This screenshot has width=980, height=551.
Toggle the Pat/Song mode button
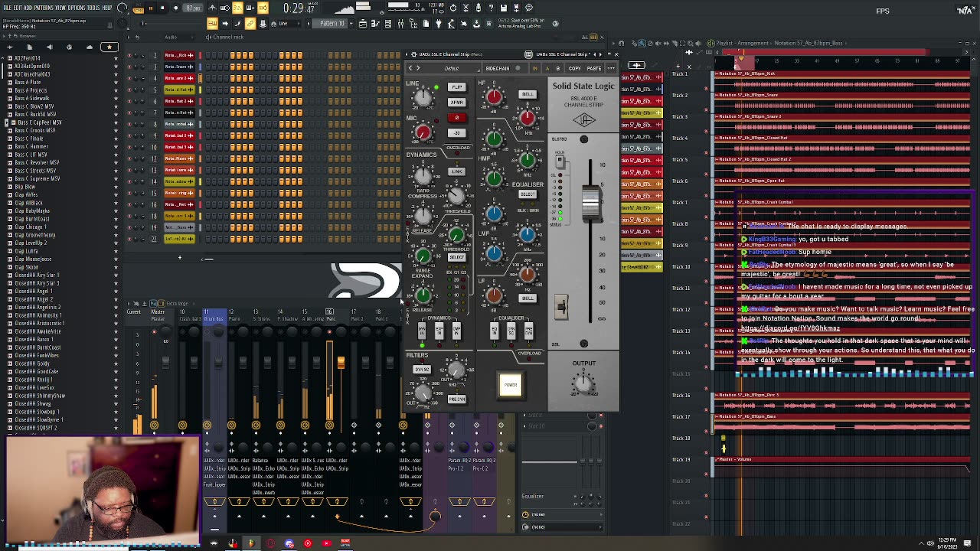139,8
